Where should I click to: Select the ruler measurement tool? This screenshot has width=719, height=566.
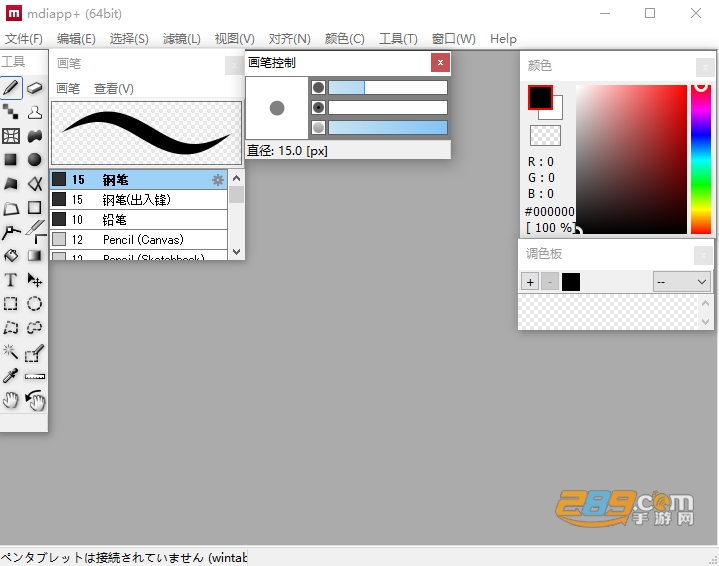pos(35,377)
